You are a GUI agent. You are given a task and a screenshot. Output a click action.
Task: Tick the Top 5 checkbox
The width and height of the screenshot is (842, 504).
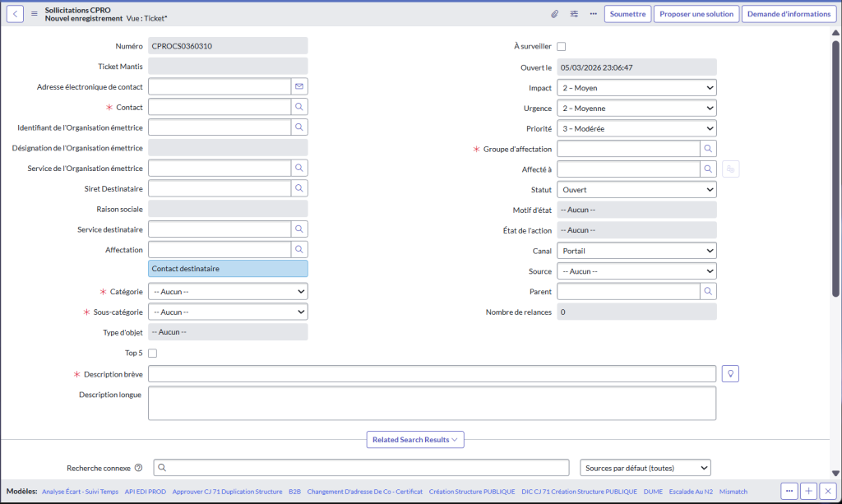(152, 353)
